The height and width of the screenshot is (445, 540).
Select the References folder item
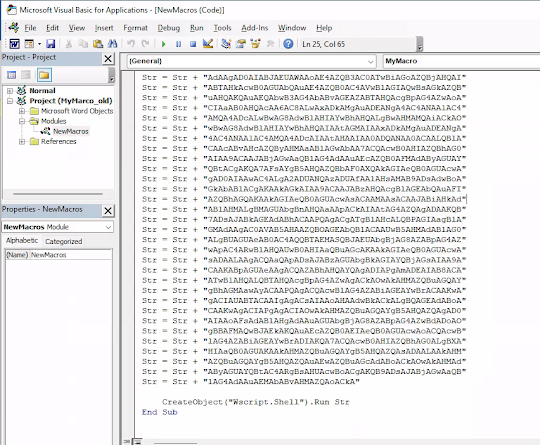click(x=59, y=142)
